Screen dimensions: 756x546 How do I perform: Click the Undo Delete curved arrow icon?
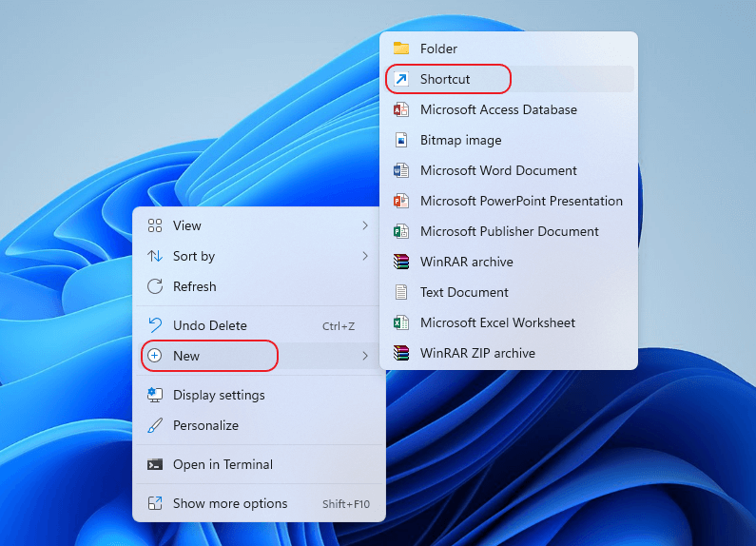point(155,325)
